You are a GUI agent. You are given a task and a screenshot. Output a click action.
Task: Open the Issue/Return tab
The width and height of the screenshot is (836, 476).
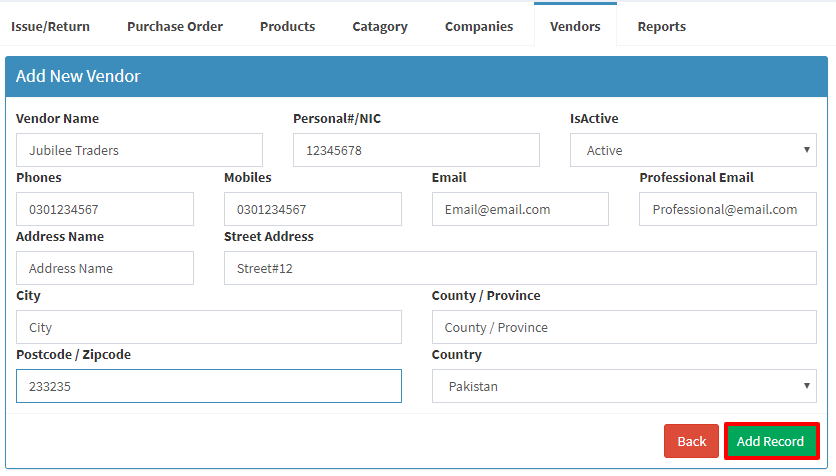(x=51, y=26)
